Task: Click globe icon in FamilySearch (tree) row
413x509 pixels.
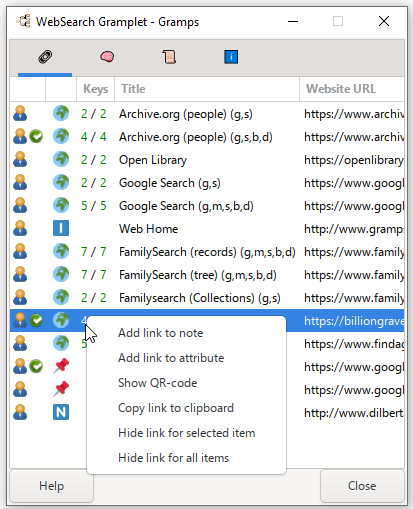Action: (61, 274)
